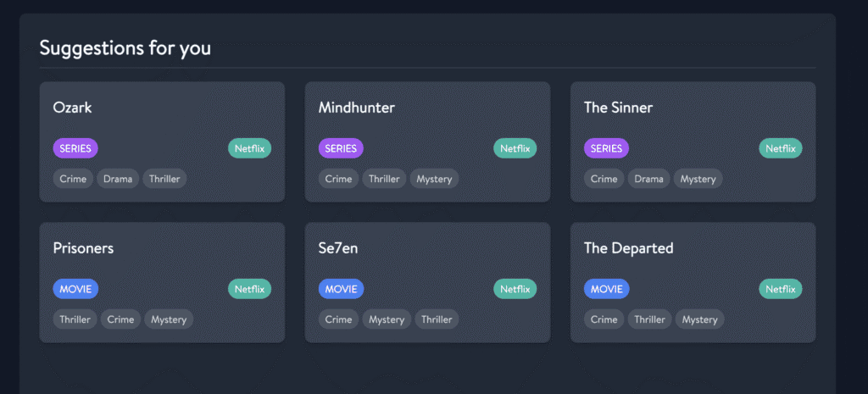The width and height of the screenshot is (868, 394).
Task: Select The Sinner title
Action: pos(618,108)
